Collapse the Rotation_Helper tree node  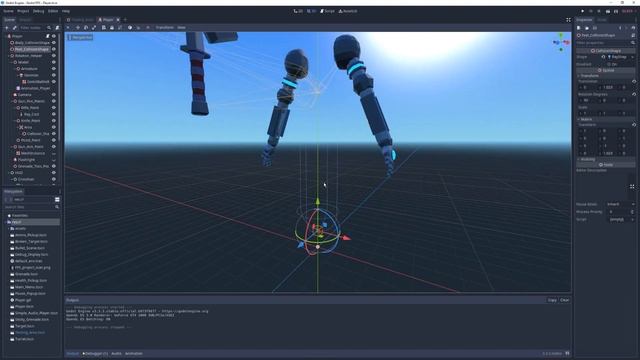click(x=9, y=56)
